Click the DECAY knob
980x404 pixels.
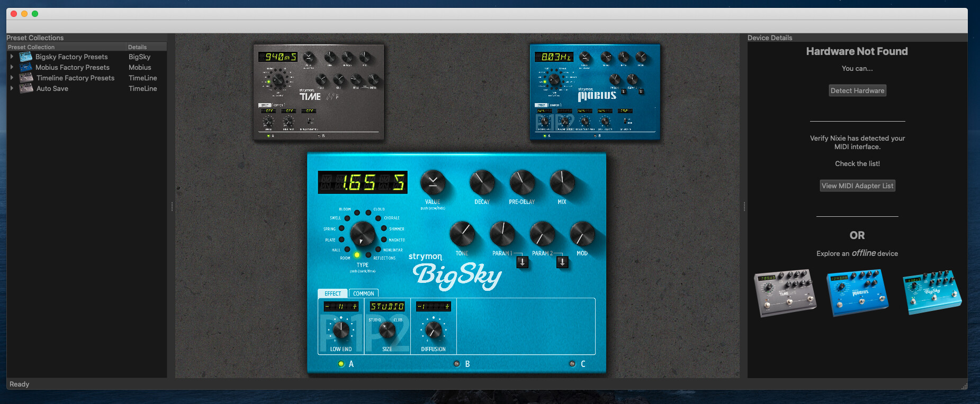(482, 183)
